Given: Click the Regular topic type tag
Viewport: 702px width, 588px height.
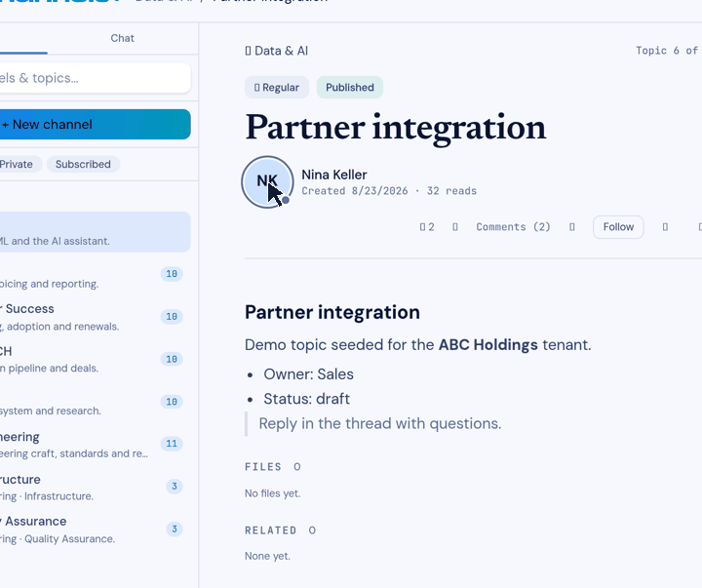Looking at the screenshot, I should [277, 88].
